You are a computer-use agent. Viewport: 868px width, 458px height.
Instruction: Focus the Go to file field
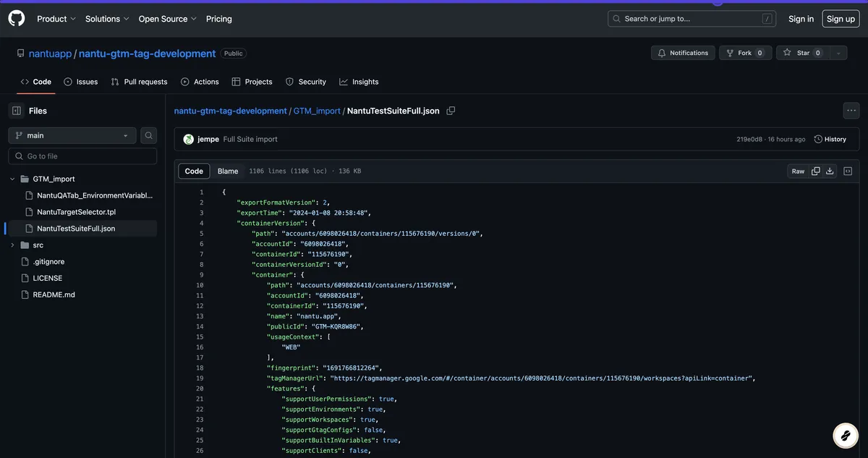click(x=82, y=156)
